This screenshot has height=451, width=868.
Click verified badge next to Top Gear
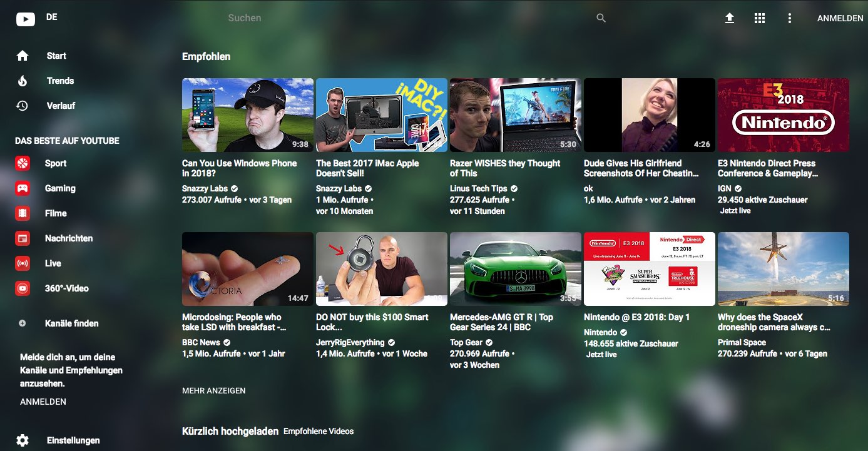point(489,342)
